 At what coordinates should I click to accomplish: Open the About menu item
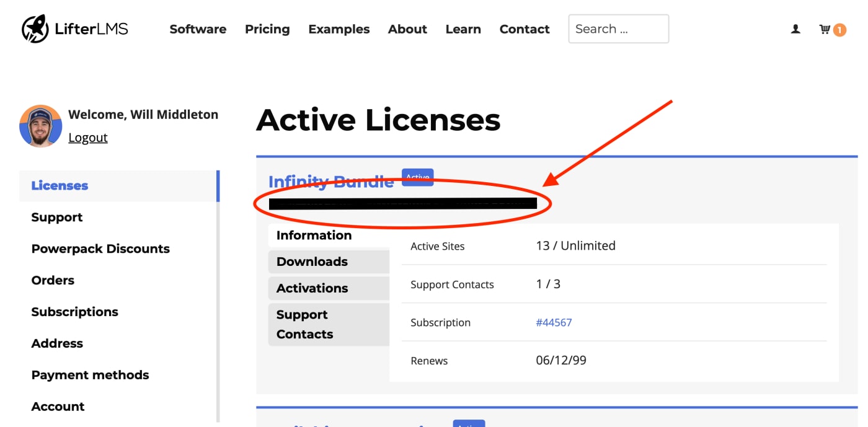pyautogui.click(x=407, y=29)
